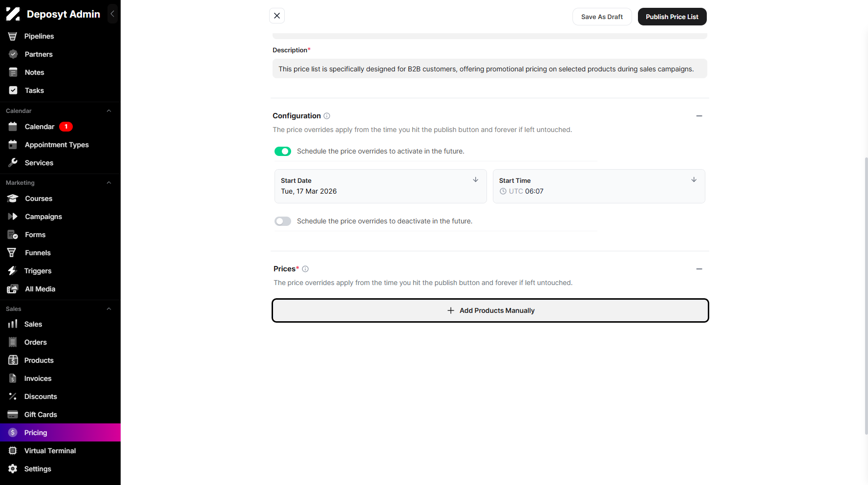
Task: Open the Start Date picker
Action: [381, 186]
